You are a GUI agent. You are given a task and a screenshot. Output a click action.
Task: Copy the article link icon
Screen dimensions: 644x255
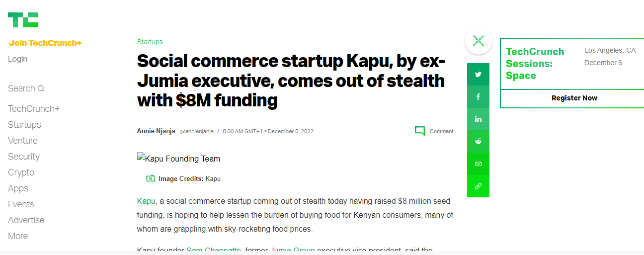478,186
